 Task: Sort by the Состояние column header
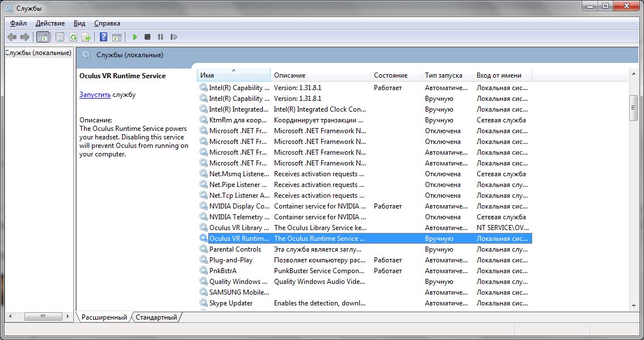pyautogui.click(x=390, y=75)
